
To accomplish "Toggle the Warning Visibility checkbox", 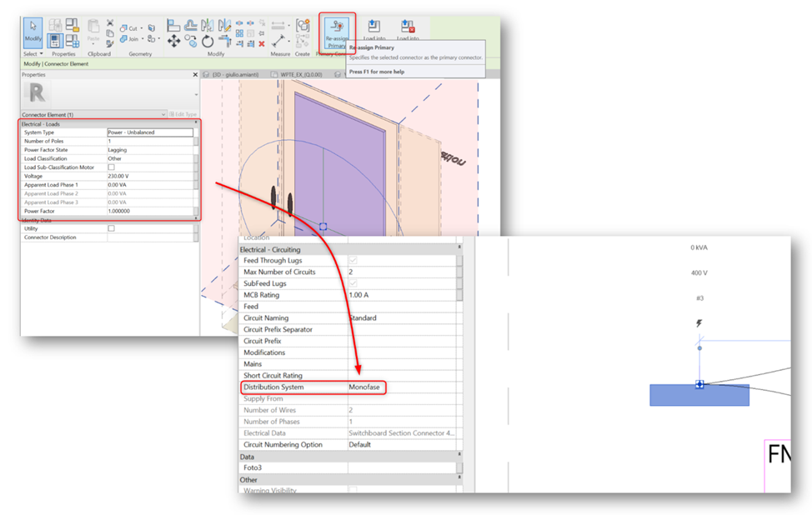I will click(x=353, y=490).
